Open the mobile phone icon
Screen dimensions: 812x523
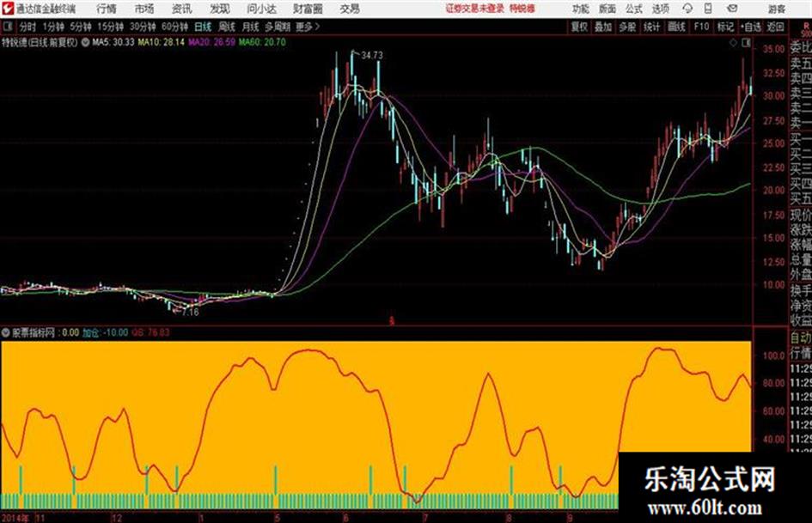[708, 9]
